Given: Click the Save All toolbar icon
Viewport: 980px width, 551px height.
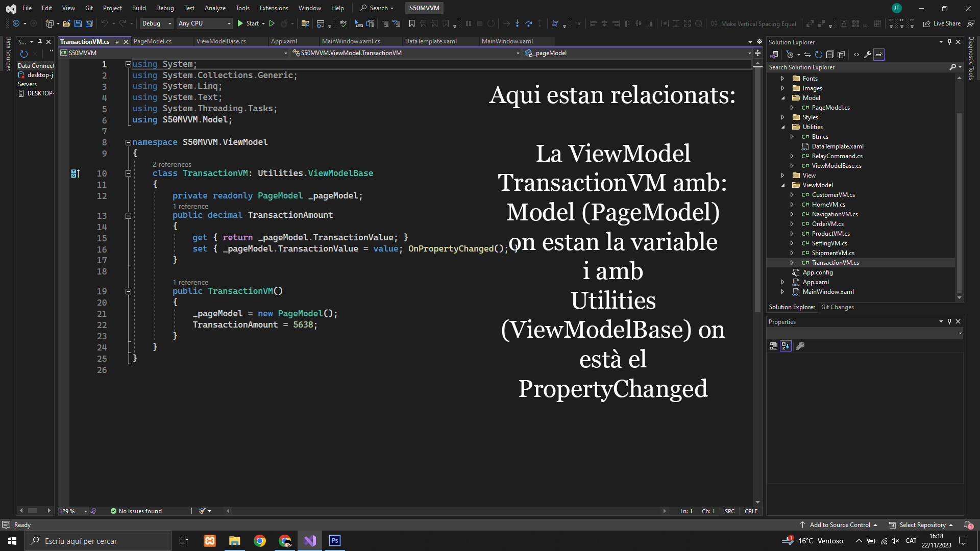Looking at the screenshot, I should [x=89, y=23].
